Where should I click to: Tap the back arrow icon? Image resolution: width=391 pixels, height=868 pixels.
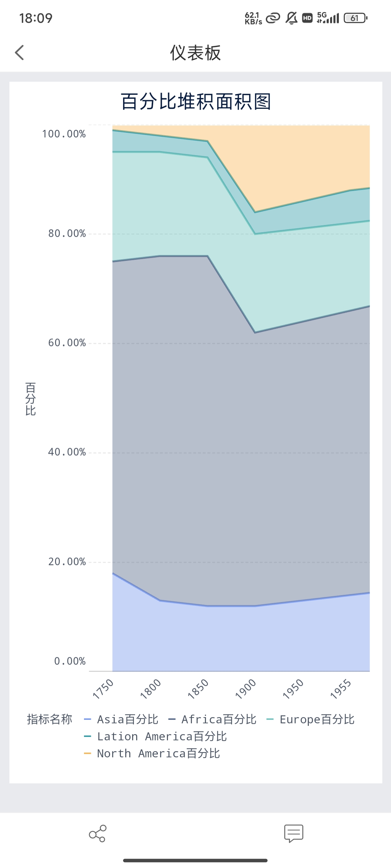[x=20, y=52]
